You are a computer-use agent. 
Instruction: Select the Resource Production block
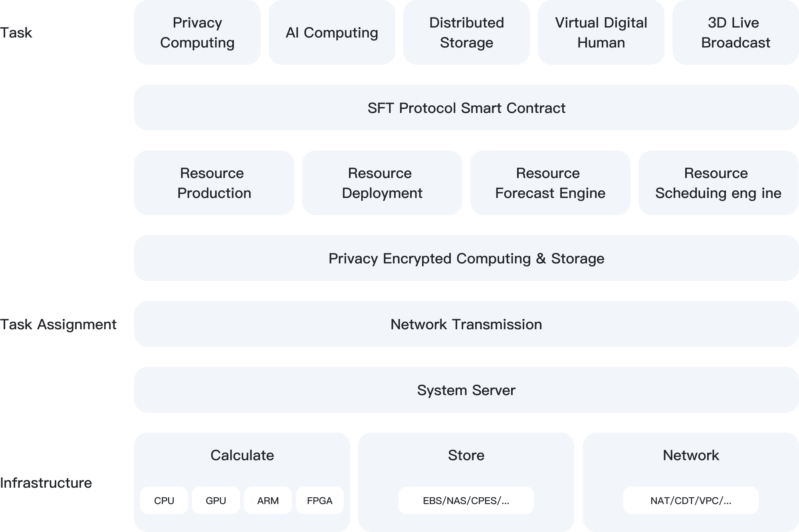[214, 183]
